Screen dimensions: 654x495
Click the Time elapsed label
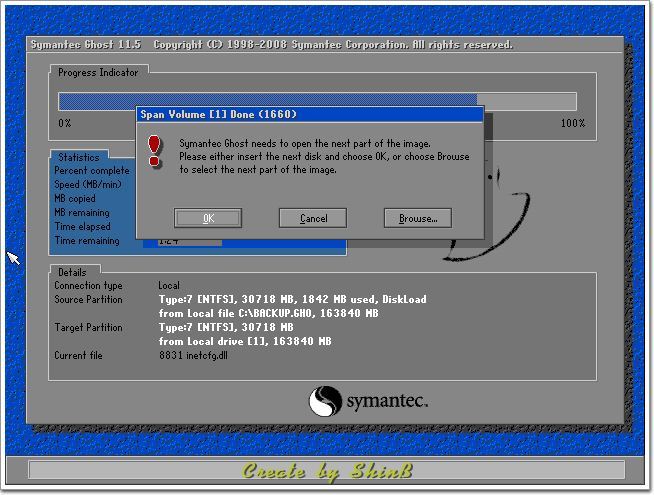click(x=83, y=226)
